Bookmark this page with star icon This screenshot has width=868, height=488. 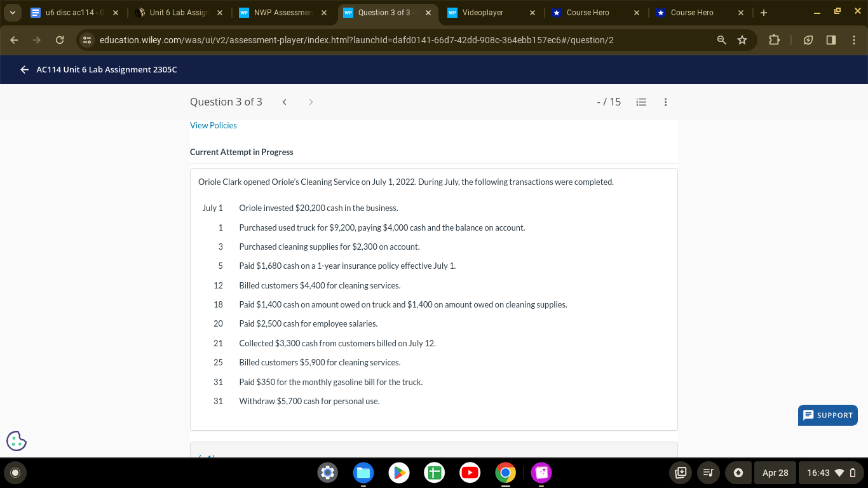point(742,40)
